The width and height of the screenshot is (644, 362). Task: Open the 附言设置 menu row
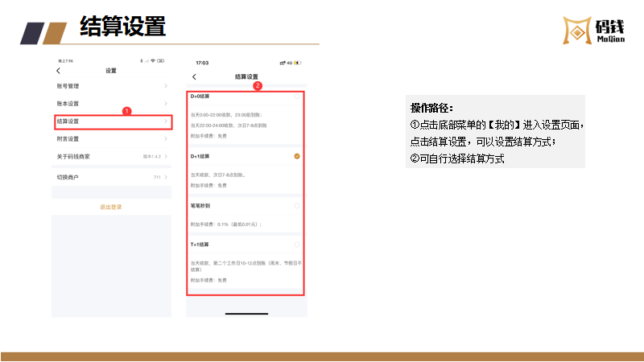click(x=111, y=138)
